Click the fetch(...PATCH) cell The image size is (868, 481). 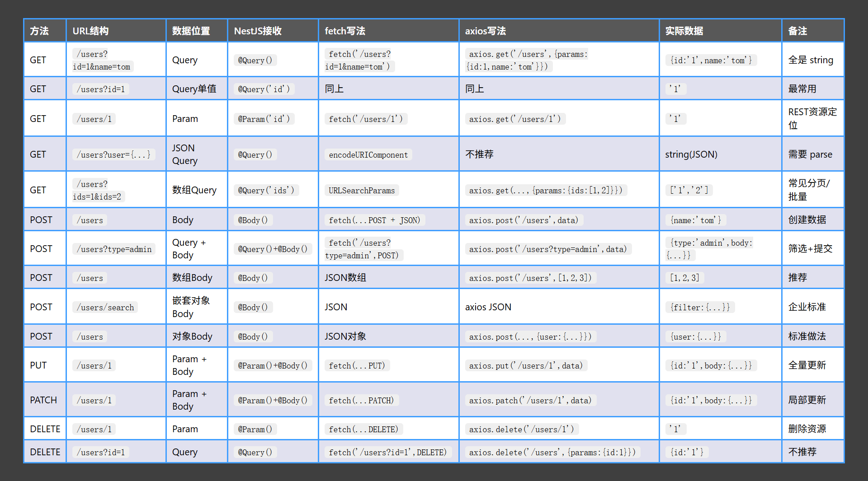(x=389, y=400)
